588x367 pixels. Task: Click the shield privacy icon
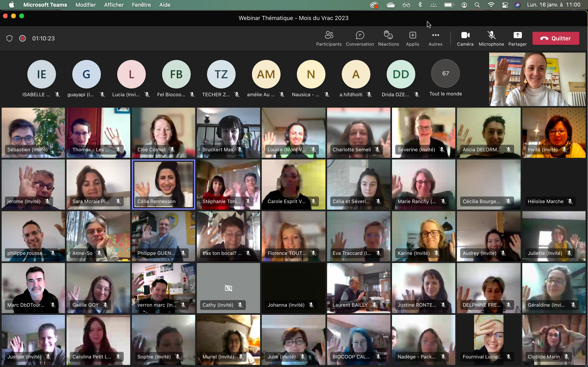click(9, 38)
